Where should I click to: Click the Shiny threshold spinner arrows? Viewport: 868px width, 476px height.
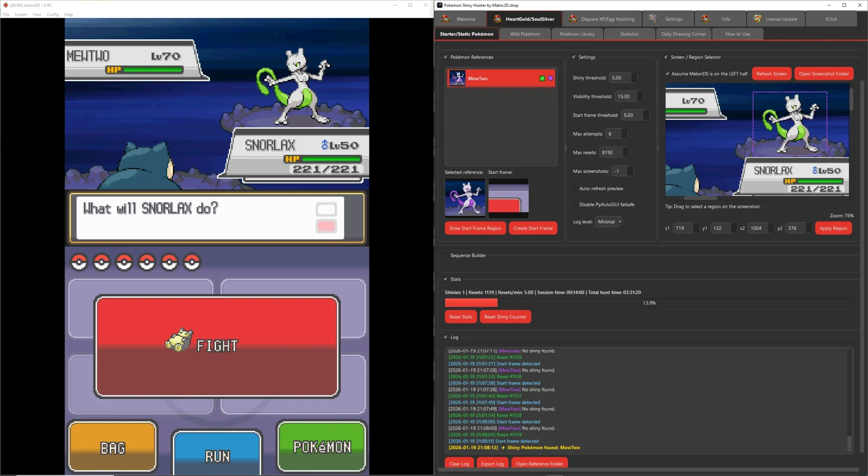point(634,78)
